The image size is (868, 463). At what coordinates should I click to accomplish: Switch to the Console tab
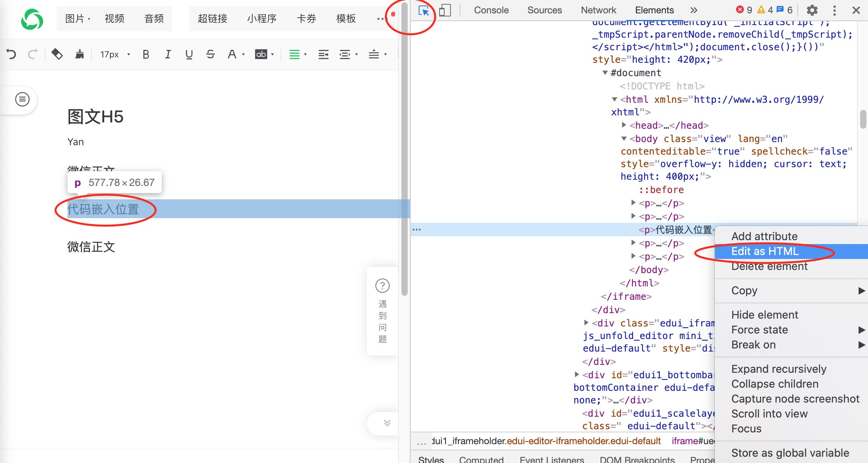point(491,10)
